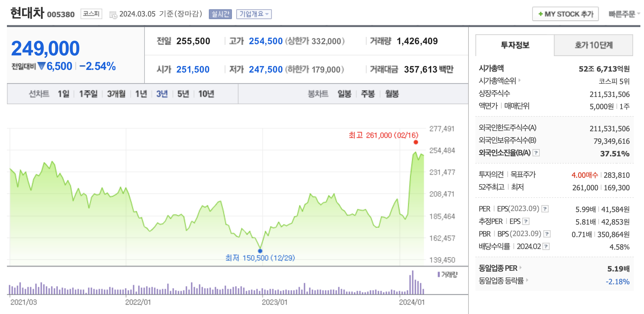
Task: Click the blue 최저 150,500 chart marker
Action: pyautogui.click(x=260, y=251)
